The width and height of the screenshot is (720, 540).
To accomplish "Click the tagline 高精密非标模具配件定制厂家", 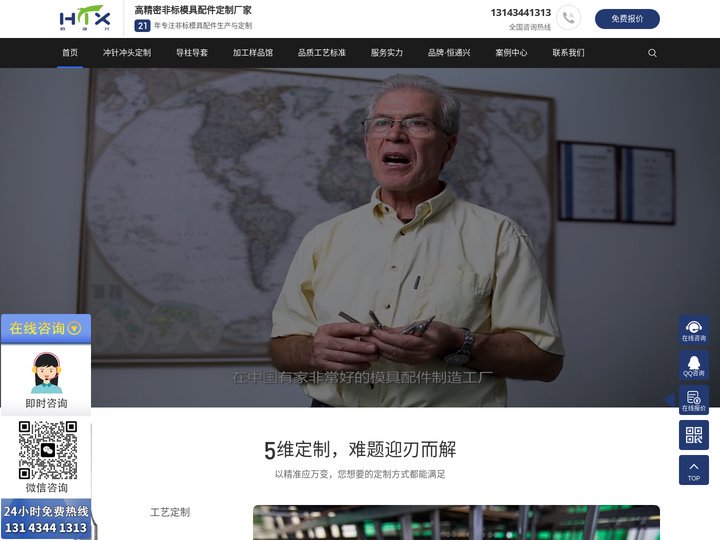I will [x=193, y=10].
